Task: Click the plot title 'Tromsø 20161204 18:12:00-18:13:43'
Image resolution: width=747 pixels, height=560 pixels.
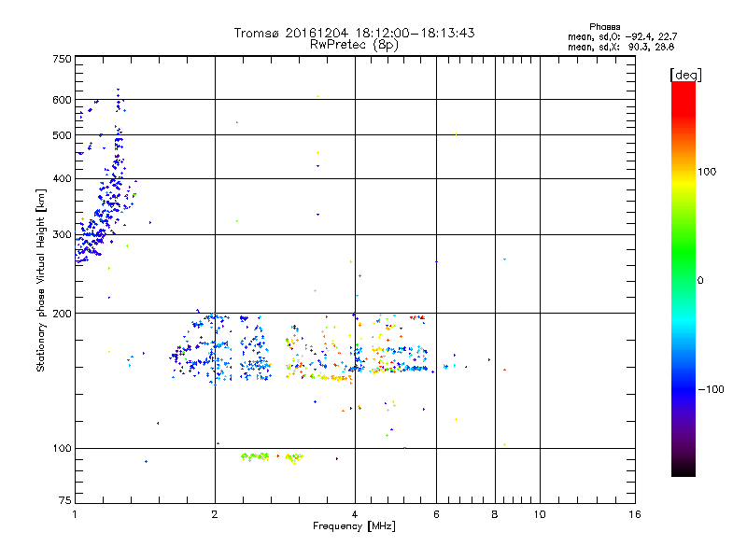Action: pyautogui.click(x=354, y=33)
